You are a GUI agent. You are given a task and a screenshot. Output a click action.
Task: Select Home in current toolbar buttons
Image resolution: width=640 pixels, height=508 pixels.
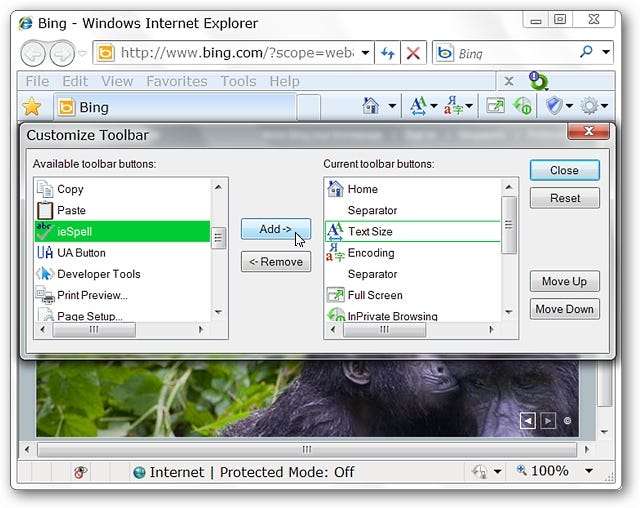pos(413,189)
